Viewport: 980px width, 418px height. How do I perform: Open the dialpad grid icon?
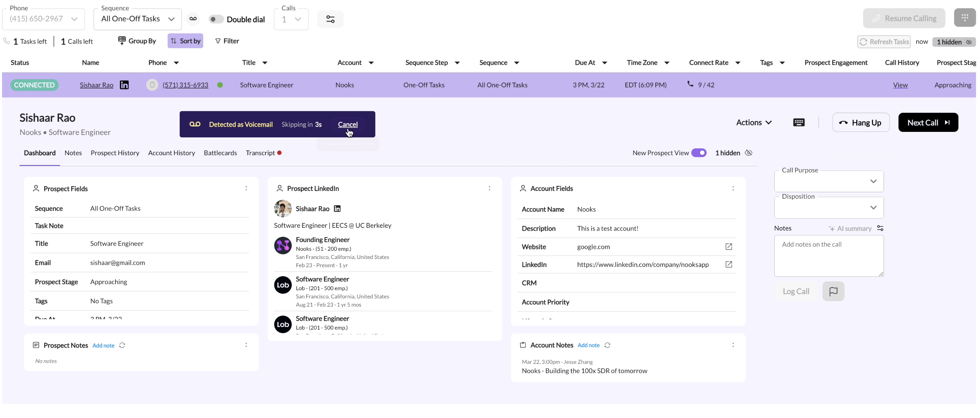pos(965,17)
